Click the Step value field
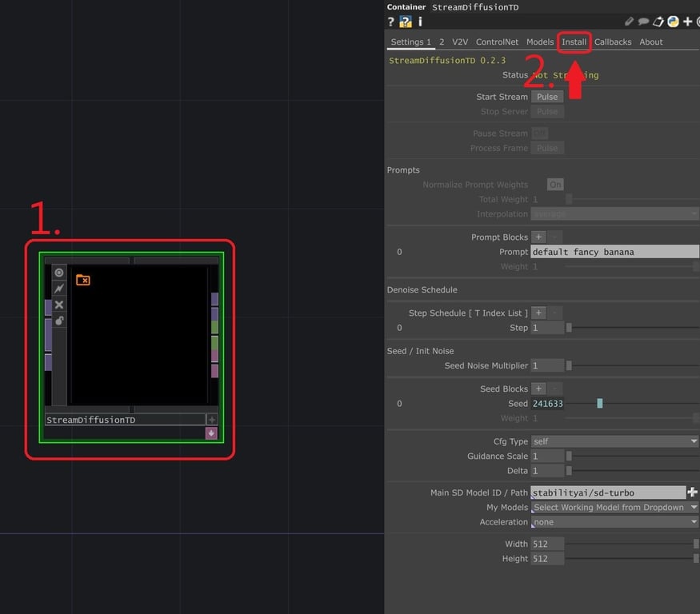This screenshot has height=614, width=700. [547, 328]
